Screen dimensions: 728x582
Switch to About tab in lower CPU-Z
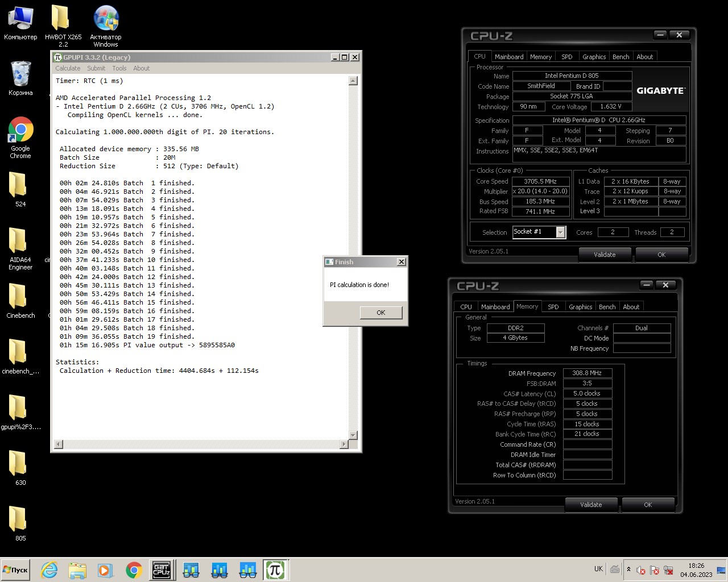pos(631,307)
